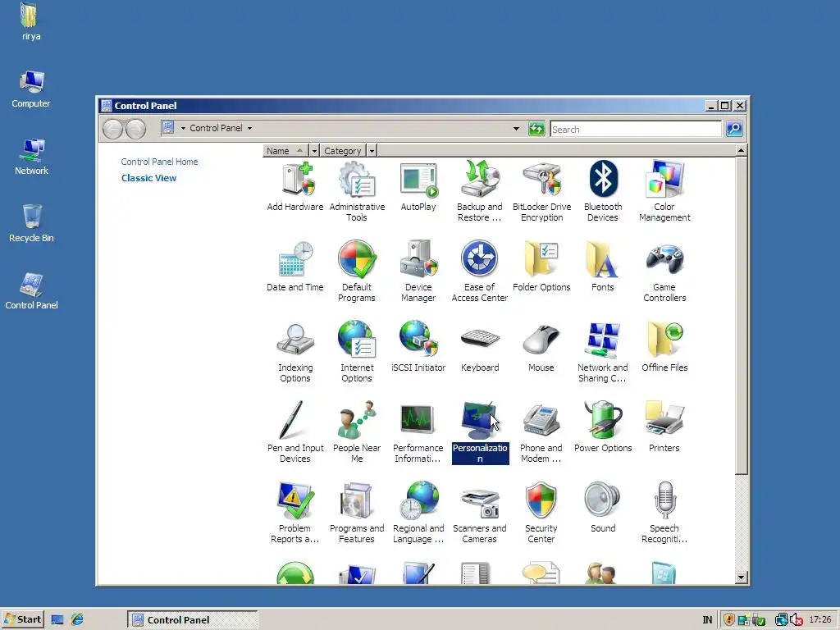
Task: Open the AutoPlay settings icon
Action: (418, 187)
